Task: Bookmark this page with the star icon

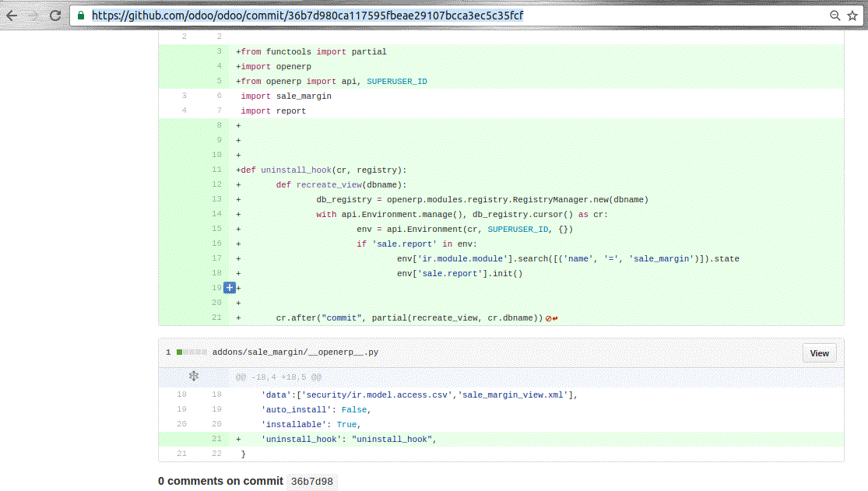Action: point(852,16)
